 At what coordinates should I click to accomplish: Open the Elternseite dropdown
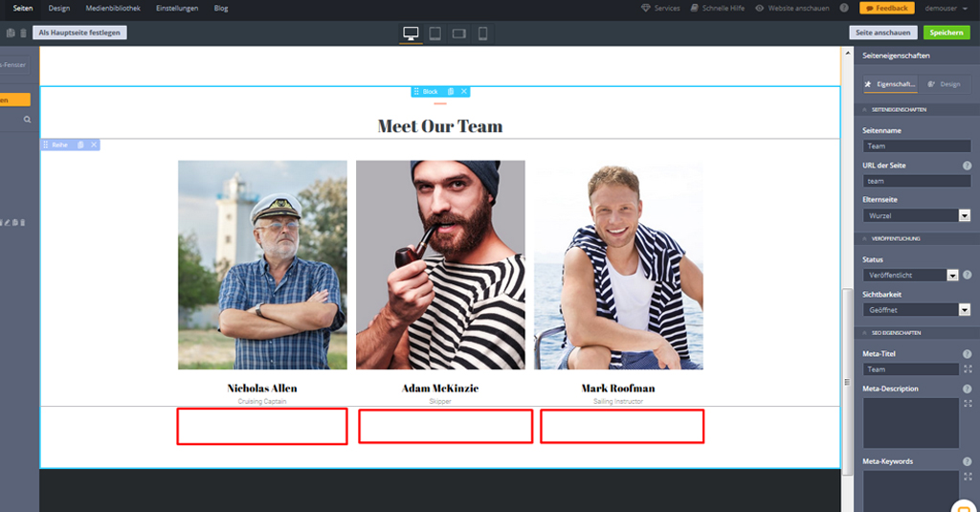[964, 216]
